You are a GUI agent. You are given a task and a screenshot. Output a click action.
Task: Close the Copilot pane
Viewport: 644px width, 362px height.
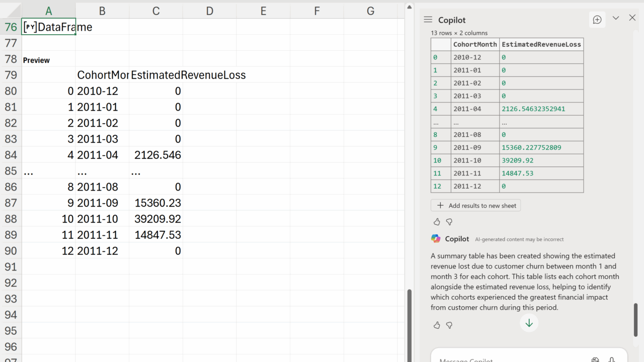632,18
